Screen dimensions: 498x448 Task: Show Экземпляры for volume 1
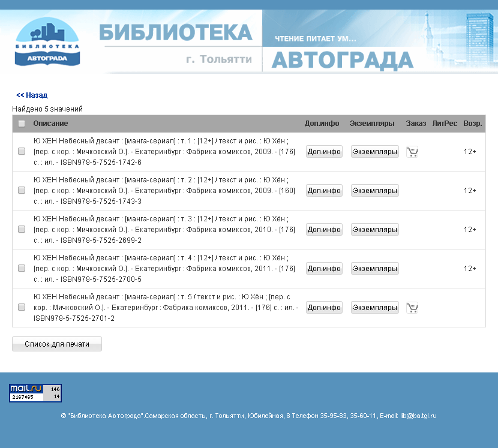click(374, 152)
